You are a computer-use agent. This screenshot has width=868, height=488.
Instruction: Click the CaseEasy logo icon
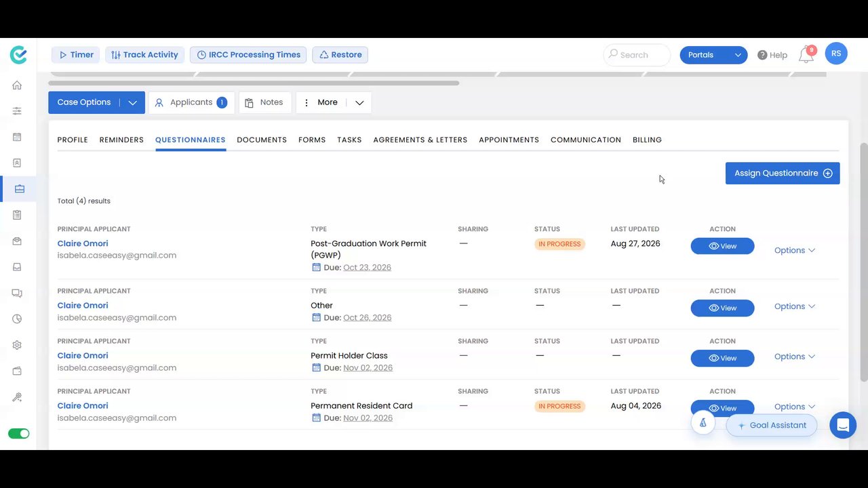(x=18, y=55)
